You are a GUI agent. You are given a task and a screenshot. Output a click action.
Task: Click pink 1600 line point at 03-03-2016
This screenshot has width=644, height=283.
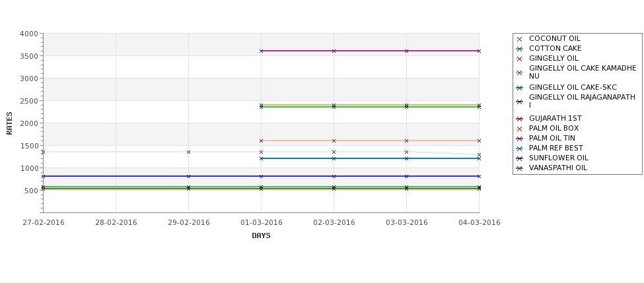tap(407, 141)
